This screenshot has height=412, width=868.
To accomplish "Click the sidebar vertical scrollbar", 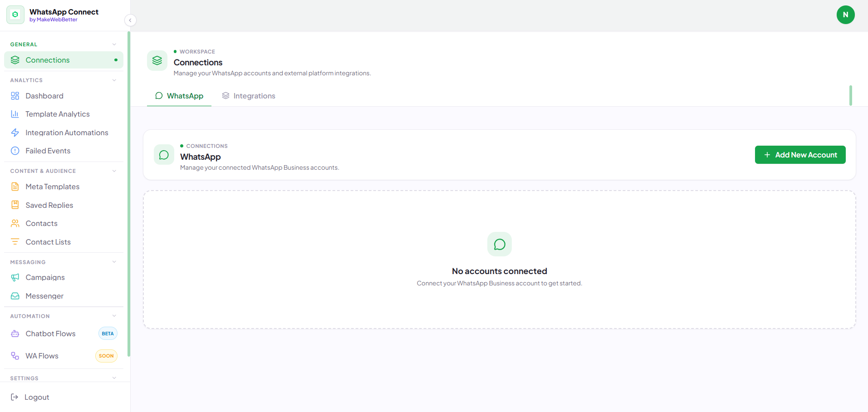I will point(129,194).
